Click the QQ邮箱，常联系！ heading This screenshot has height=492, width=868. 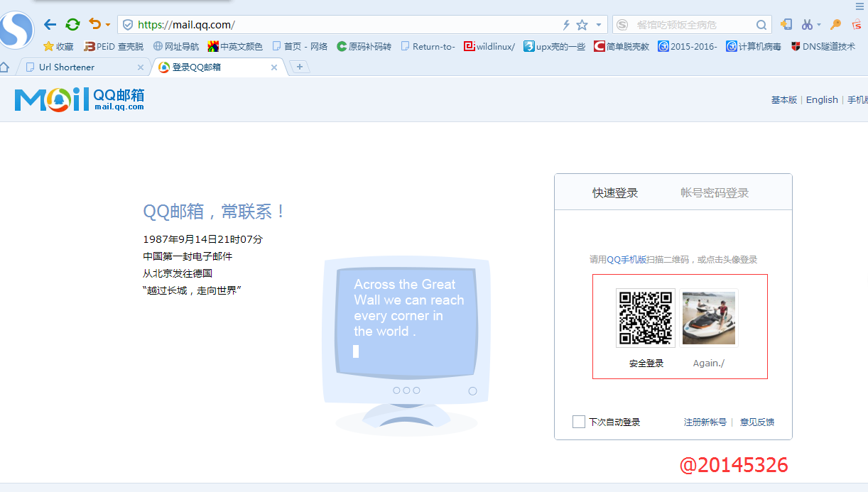pos(215,212)
